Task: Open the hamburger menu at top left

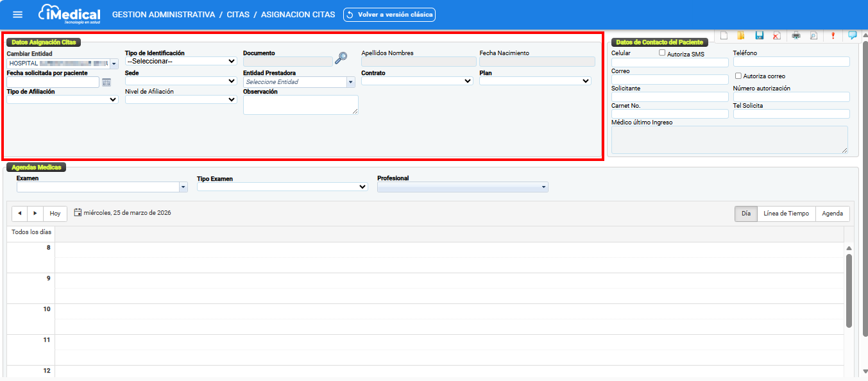Action: coord(18,15)
